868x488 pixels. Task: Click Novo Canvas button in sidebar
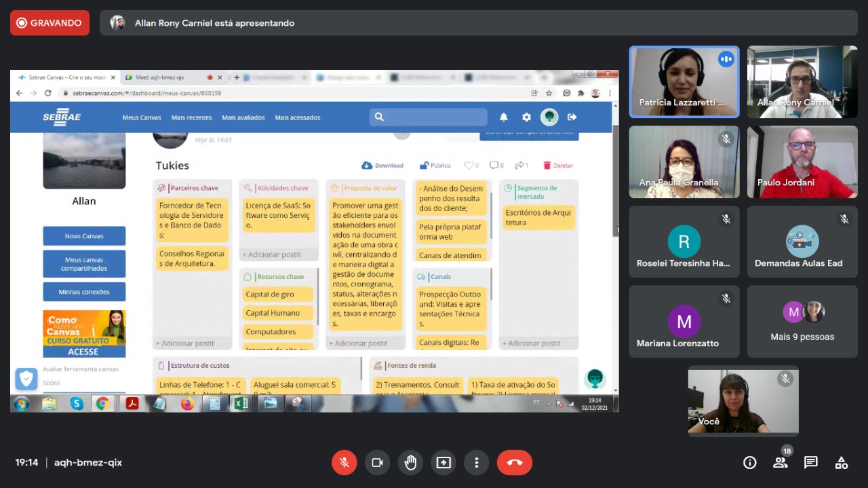click(x=84, y=236)
